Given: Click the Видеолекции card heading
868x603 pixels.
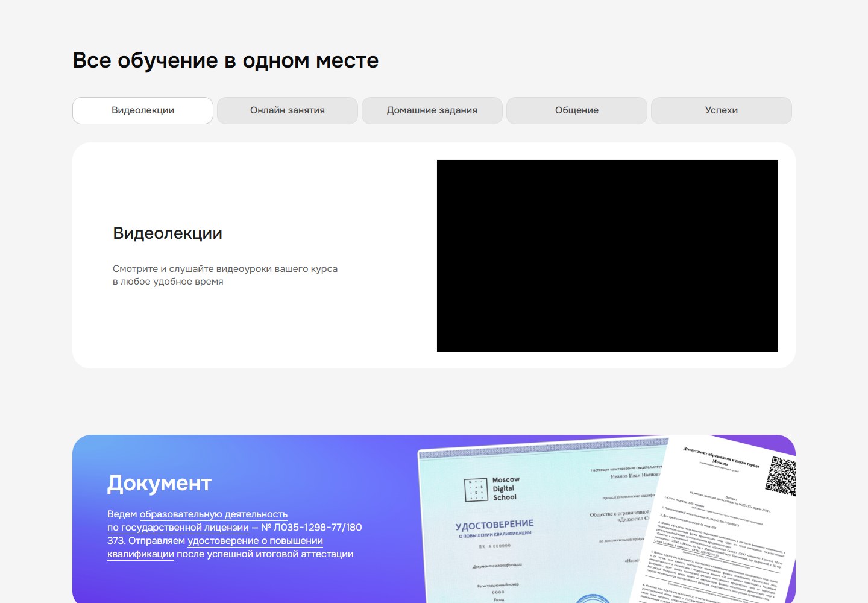Looking at the screenshot, I should click(x=168, y=233).
